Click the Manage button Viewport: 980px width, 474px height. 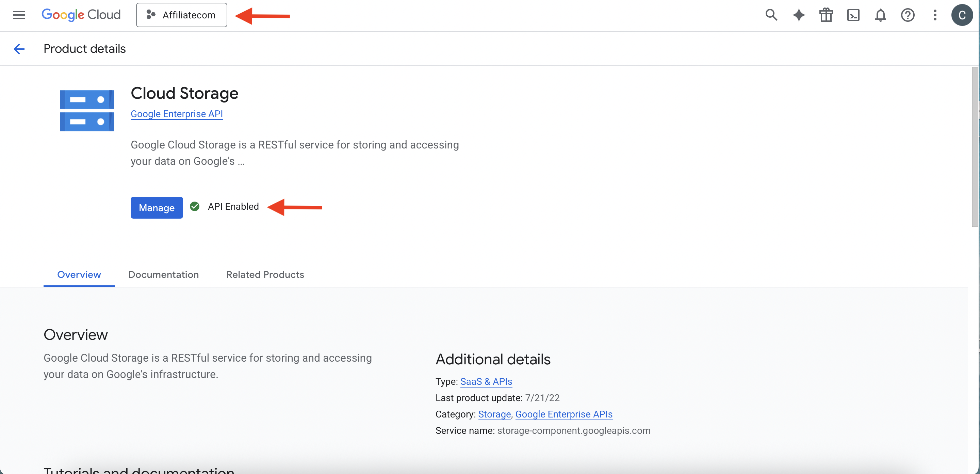157,207
